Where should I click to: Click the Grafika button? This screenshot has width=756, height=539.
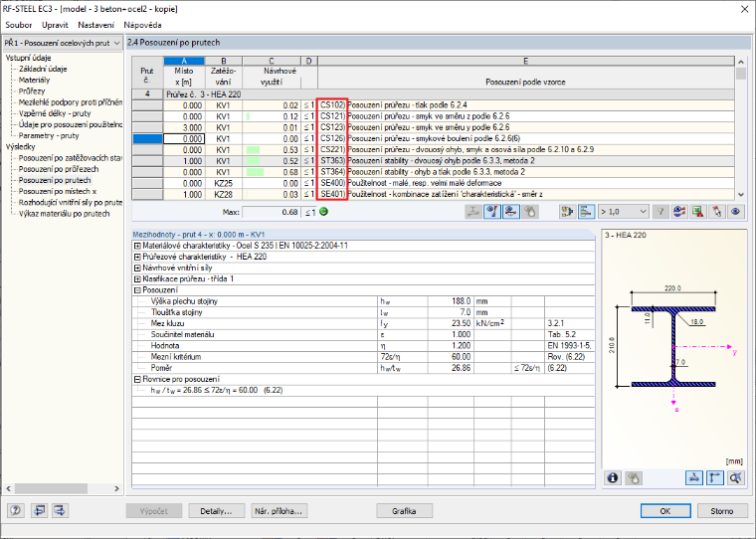coord(404,511)
